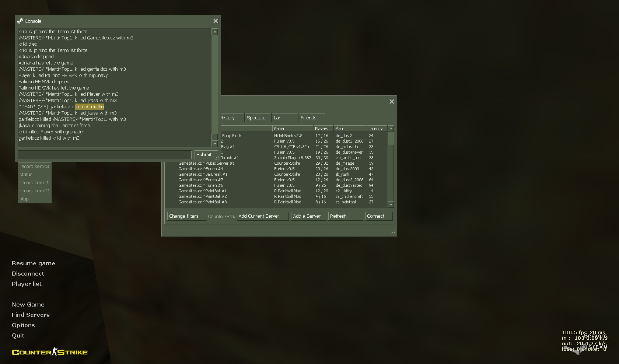This screenshot has height=364, width=619.
Task: Choose 'status' autocomplete entry
Action: tap(34, 175)
